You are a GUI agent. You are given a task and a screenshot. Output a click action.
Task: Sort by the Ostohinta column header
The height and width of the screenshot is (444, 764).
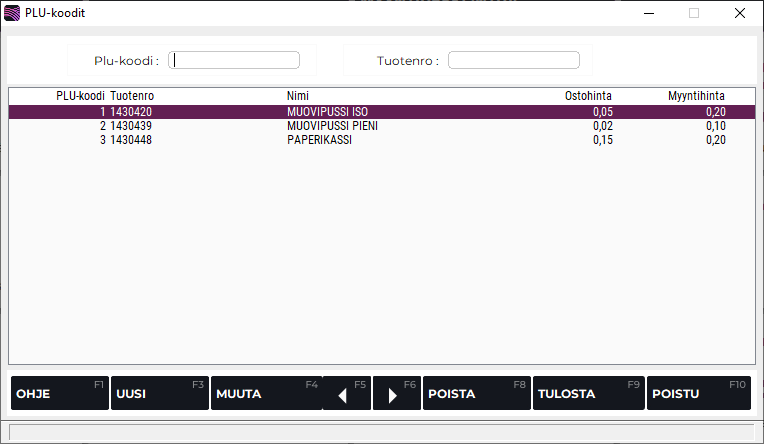[588, 96]
